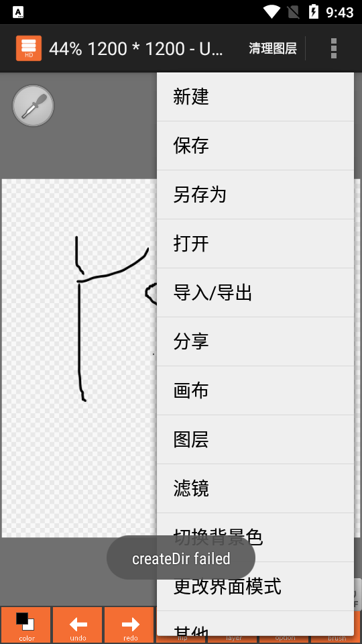Tap 更改界面模式 menu entry
The image size is (362, 644).
pos(255,586)
